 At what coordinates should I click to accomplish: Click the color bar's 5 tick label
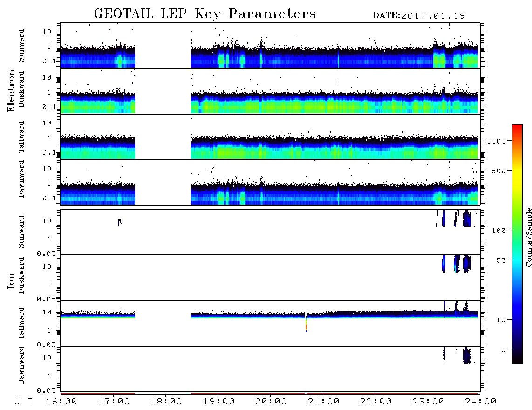point(504,349)
